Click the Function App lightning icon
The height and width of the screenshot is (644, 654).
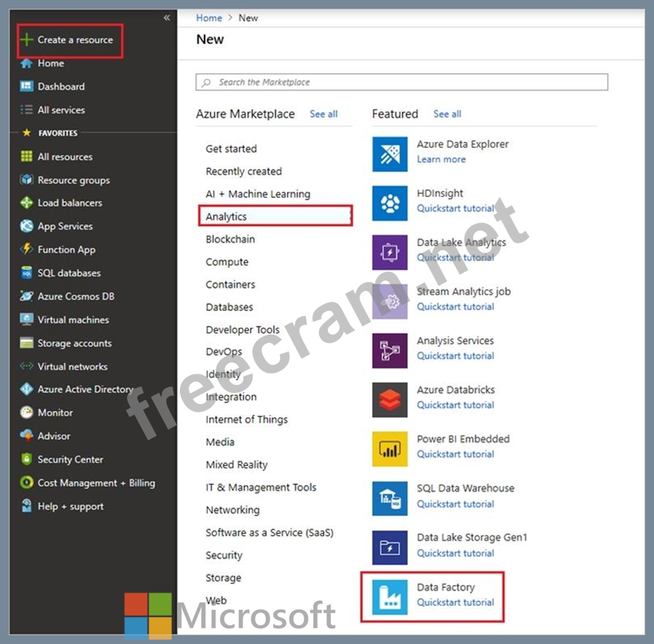pos(26,249)
